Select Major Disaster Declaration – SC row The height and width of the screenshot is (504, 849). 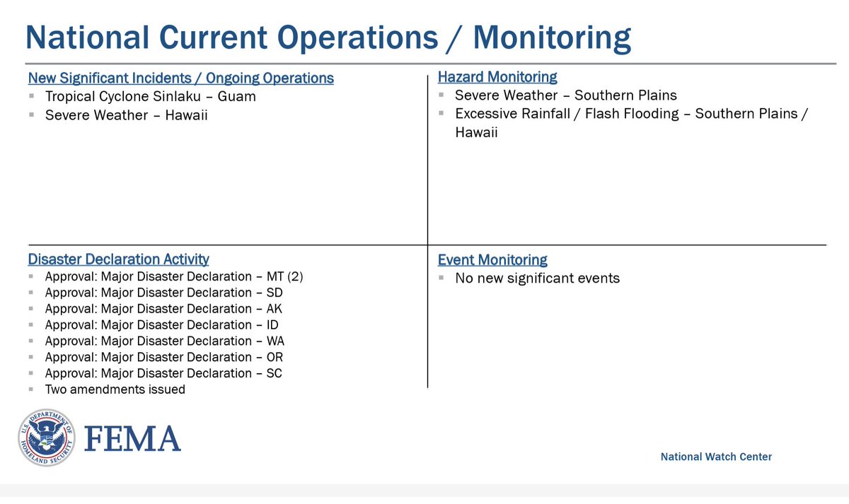(163, 373)
